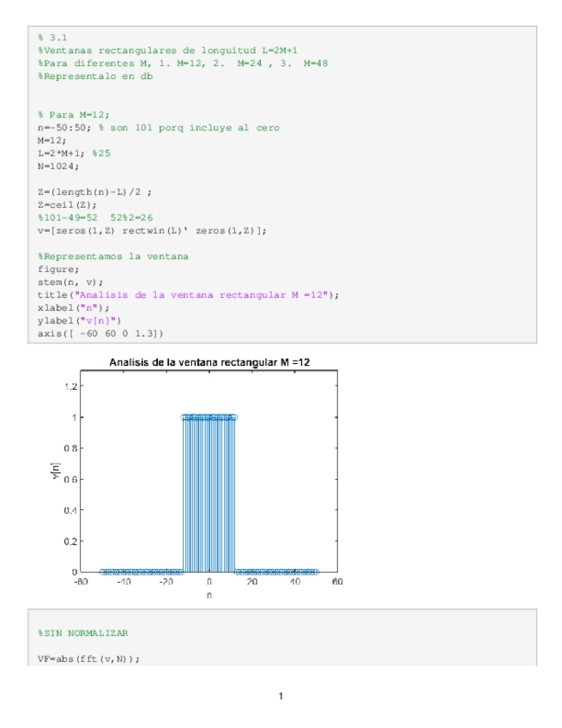Click the "%Representalo en db" comment line
The width and height of the screenshot is (562, 728).
pyautogui.click(x=94, y=76)
